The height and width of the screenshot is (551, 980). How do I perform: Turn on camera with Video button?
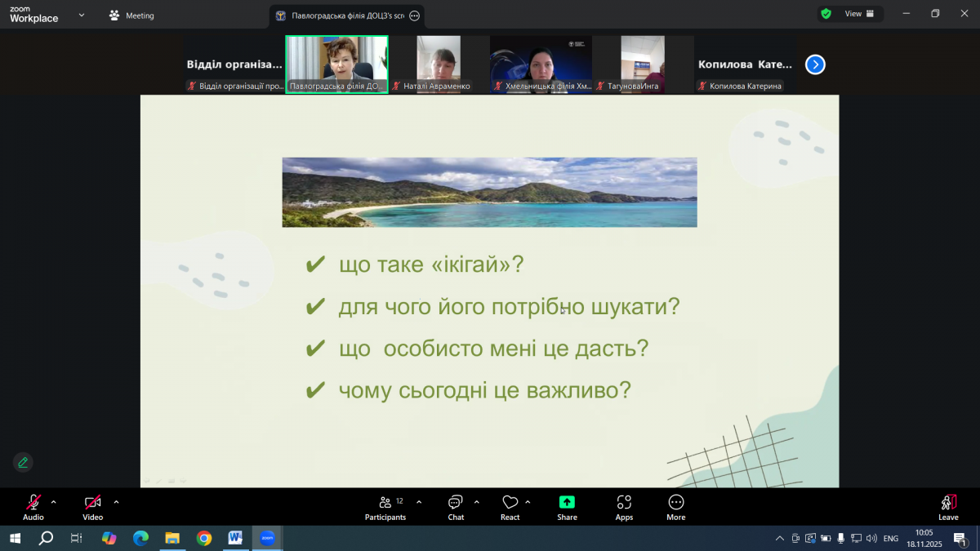click(92, 506)
